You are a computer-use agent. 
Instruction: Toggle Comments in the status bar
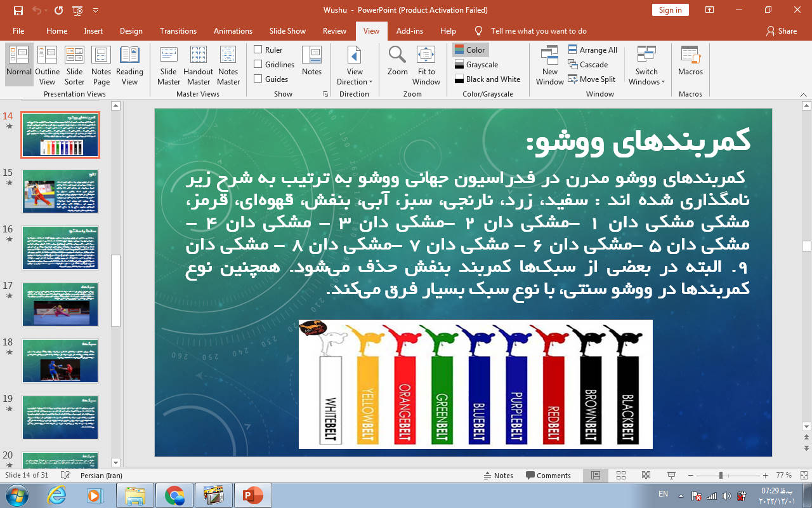[x=548, y=476]
